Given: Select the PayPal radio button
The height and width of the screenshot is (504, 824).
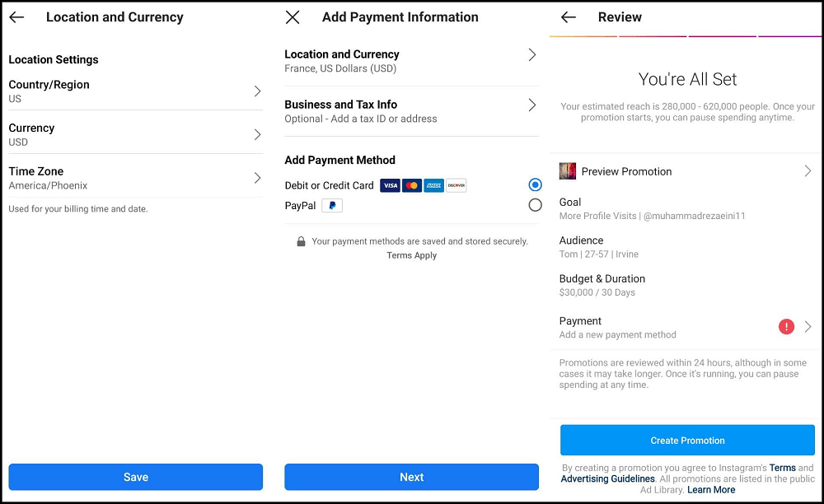Looking at the screenshot, I should [535, 205].
